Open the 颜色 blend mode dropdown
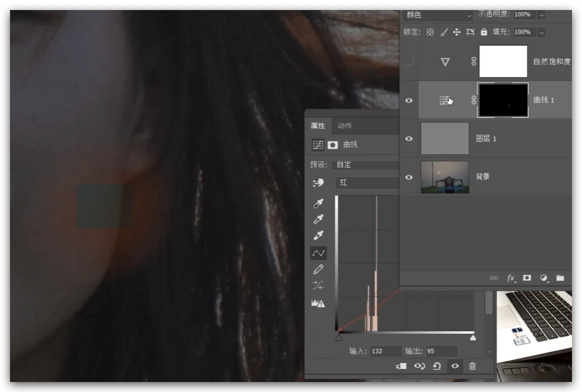 tap(437, 15)
